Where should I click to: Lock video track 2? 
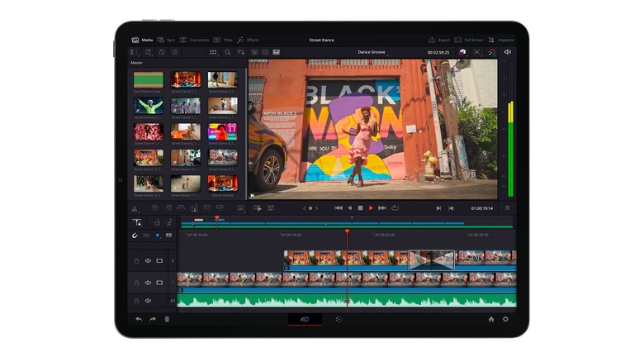136,260
